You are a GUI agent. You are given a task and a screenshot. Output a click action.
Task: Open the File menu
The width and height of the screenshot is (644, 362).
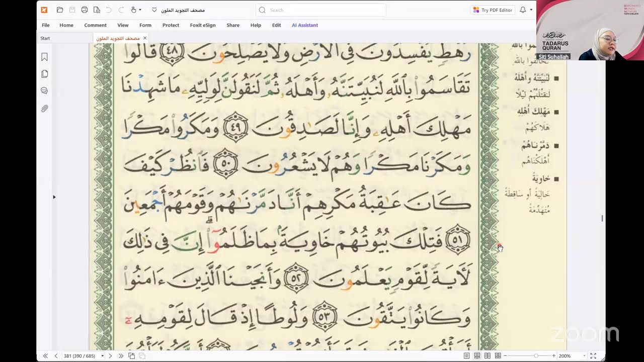tap(46, 25)
